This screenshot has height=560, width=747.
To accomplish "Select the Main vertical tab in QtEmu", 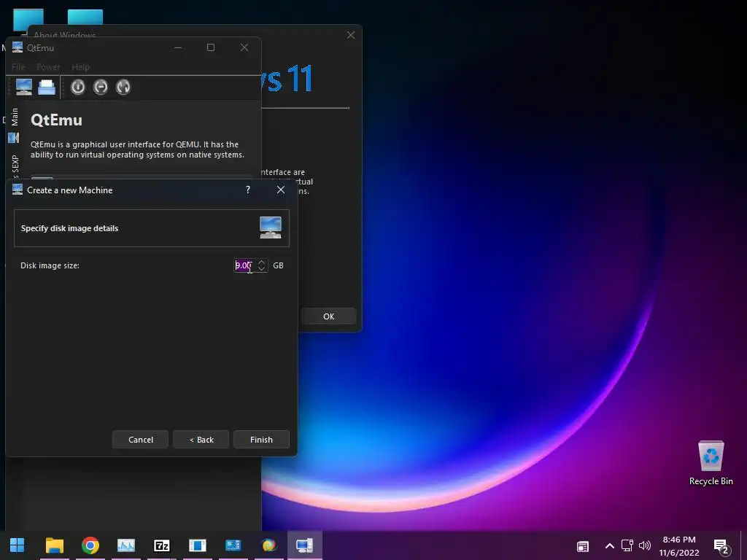I will pyautogui.click(x=15, y=117).
